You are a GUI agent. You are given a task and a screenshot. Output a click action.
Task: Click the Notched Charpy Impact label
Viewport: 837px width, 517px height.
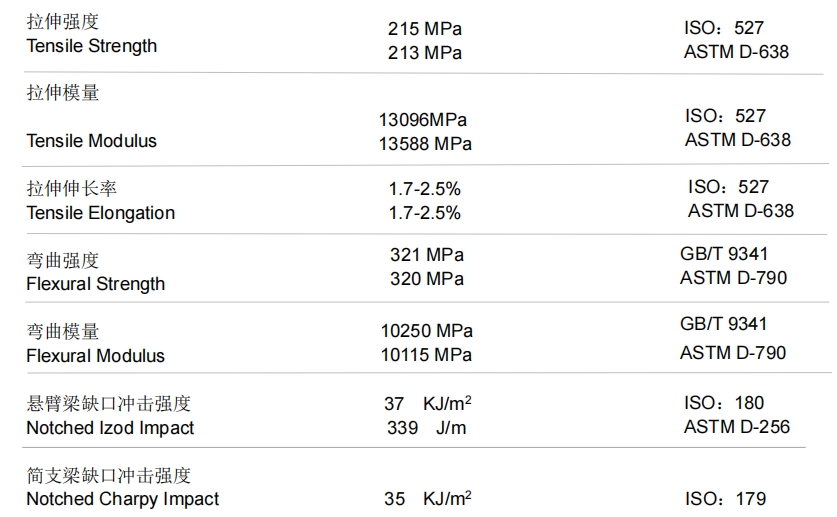pyautogui.click(x=122, y=499)
